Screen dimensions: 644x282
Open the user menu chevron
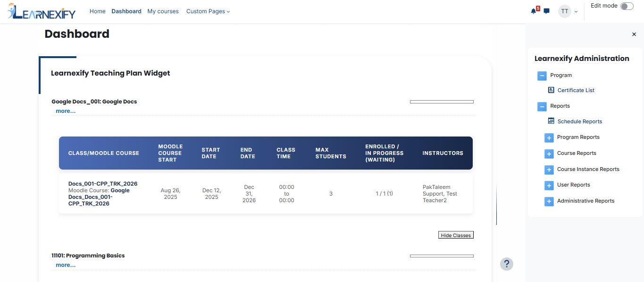tap(576, 12)
